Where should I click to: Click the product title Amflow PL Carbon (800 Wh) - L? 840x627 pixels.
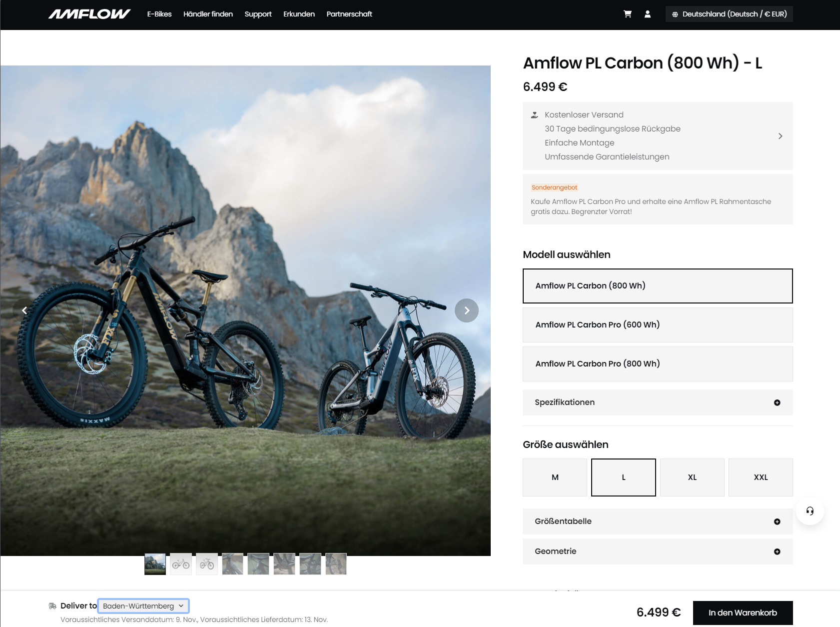(x=643, y=63)
